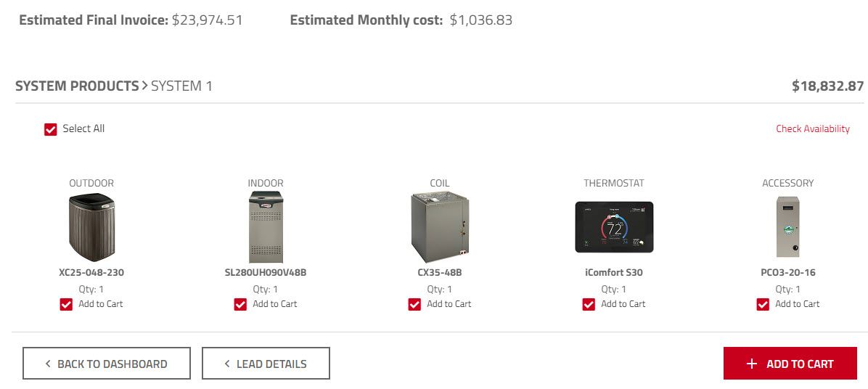
Task: Go back via BACK TO DASHBOARD button
Action: pos(106,364)
